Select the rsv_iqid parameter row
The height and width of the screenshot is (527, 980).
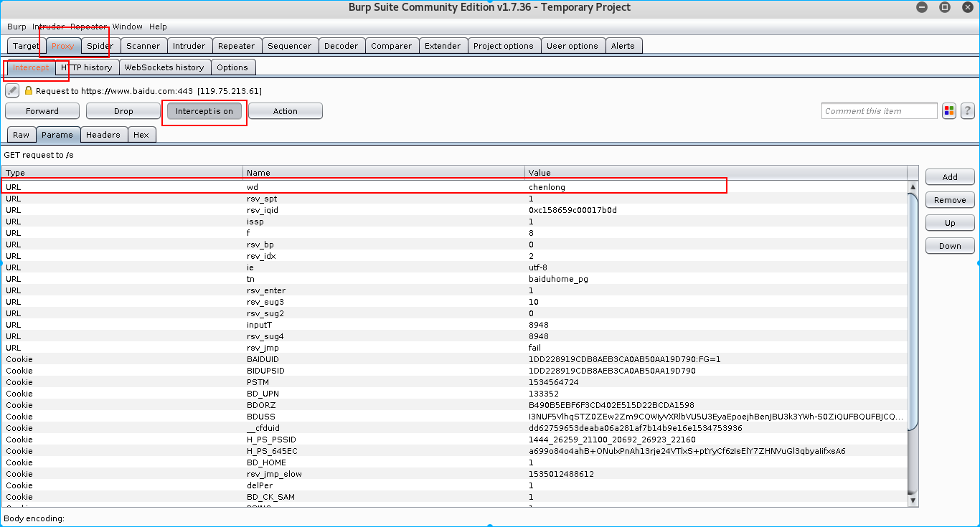pos(455,210)
